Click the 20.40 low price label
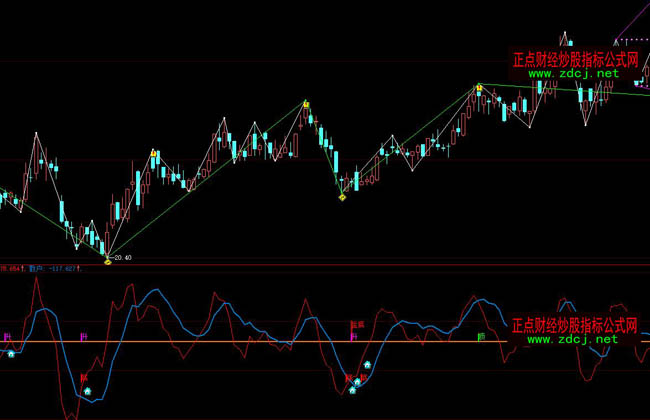The image size is (650, 420). tap(124, 258)
